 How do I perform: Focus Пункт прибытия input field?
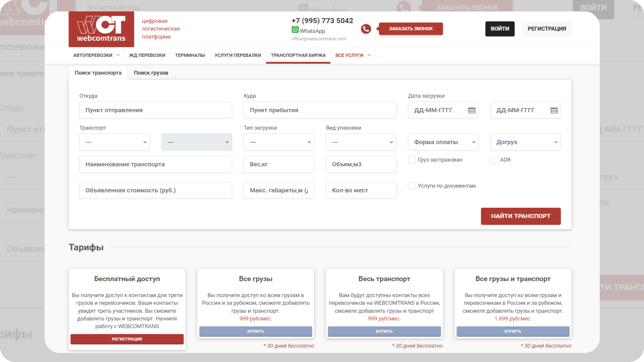pyautogui.click(x=320, y=110)
